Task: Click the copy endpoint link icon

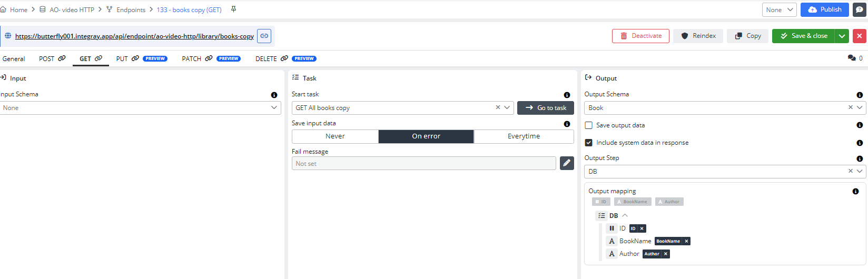Action: 264,36
